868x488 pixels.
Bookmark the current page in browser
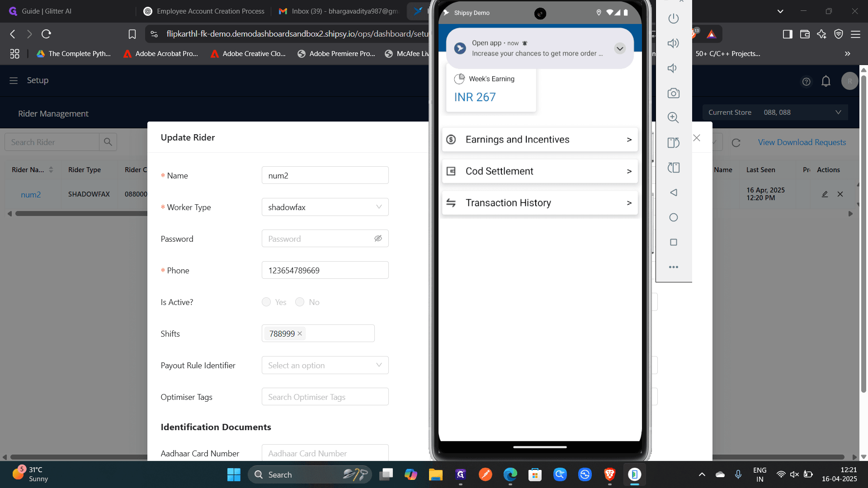pyautogui.click(x=132, y=34)
